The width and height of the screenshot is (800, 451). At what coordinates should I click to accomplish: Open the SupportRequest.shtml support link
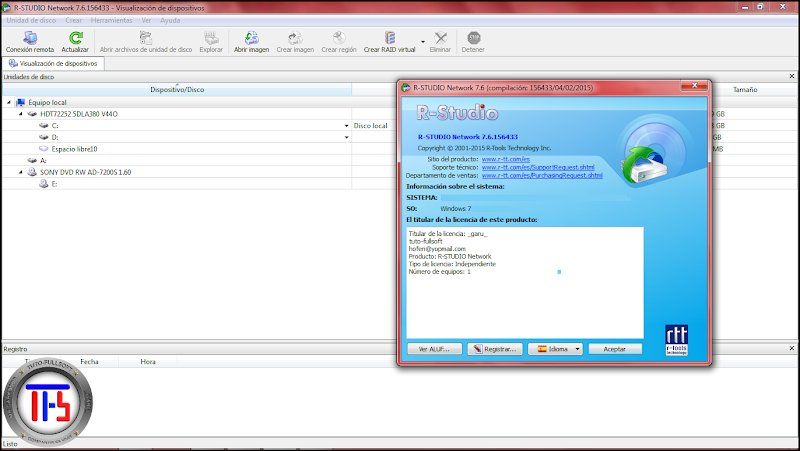(538, 167)
